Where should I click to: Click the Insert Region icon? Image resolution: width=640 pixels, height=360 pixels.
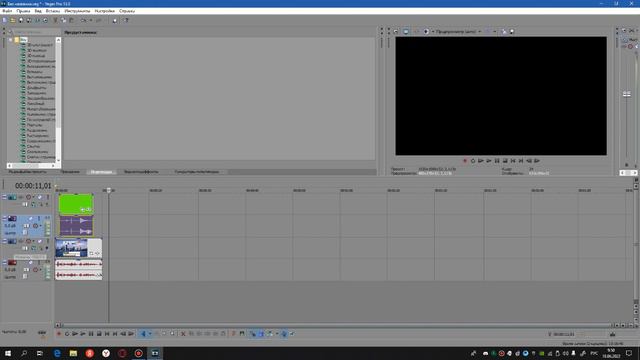click(242, 334)
